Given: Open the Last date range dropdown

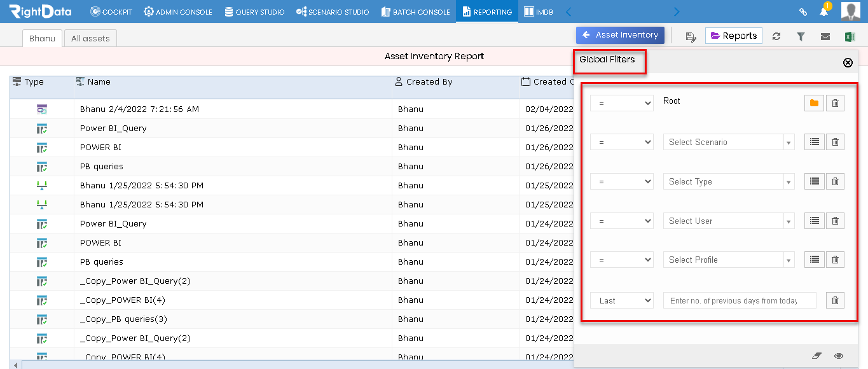Looking at the screenshot, I should coord(622,300).
